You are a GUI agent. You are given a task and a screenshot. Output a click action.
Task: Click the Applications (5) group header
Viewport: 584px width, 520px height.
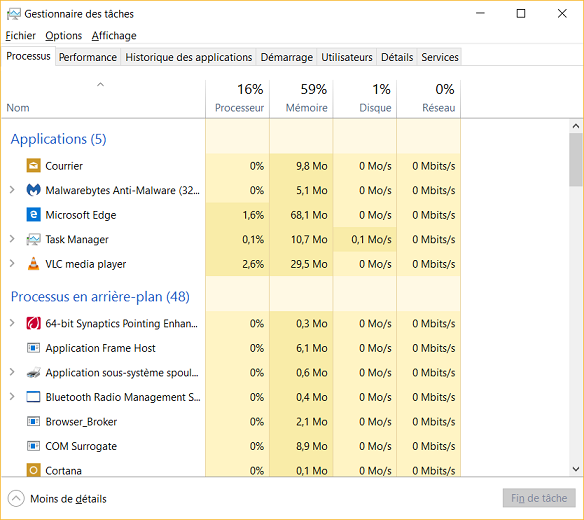click(58, 139)
